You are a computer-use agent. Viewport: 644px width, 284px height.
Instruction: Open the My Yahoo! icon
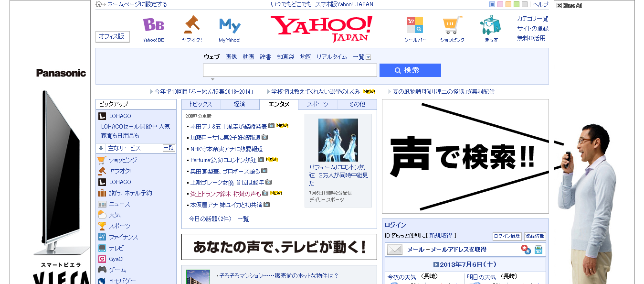(x=230, y=25)
